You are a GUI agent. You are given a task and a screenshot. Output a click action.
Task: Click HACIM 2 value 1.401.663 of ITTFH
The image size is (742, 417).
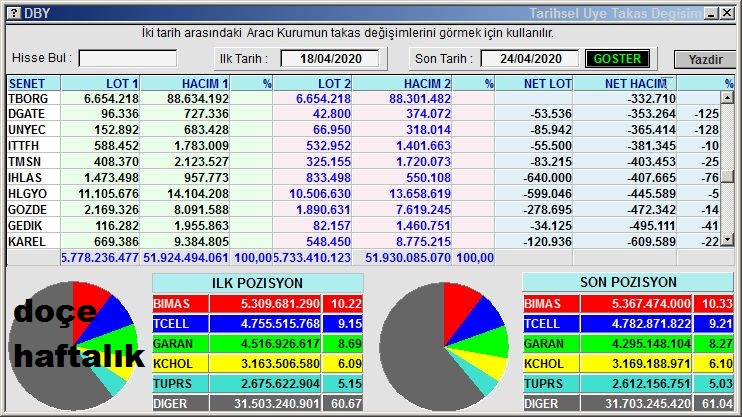[x=424, y=145]
